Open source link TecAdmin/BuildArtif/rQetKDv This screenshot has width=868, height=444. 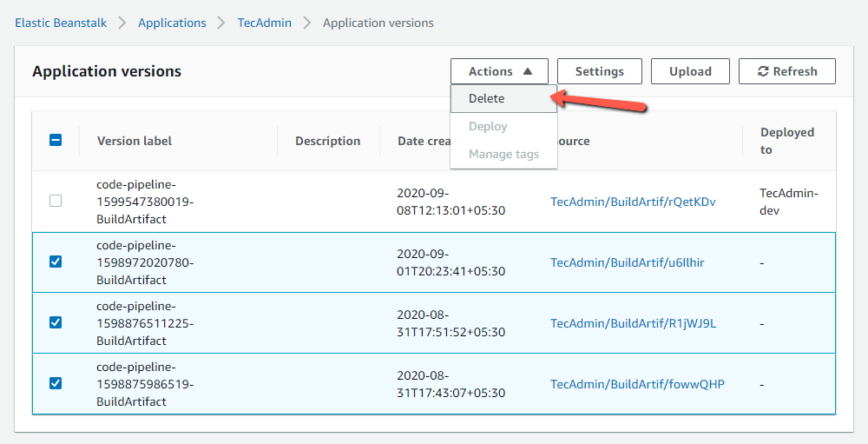(633, 202)
